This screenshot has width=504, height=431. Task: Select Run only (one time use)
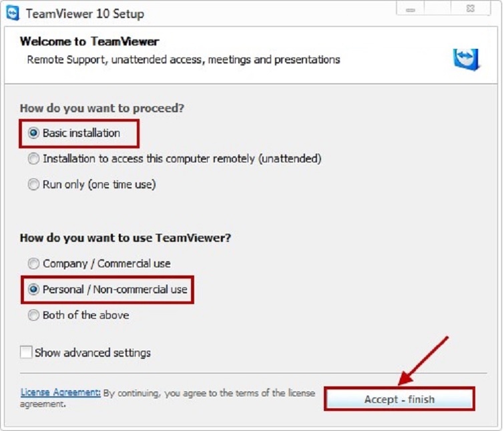coord(33,184)
